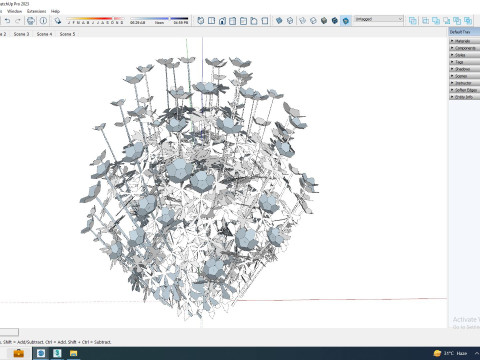Viewport: 480px width, 360px height.
Task: Select the Split solid tool
Action: [x=468, y=21]
